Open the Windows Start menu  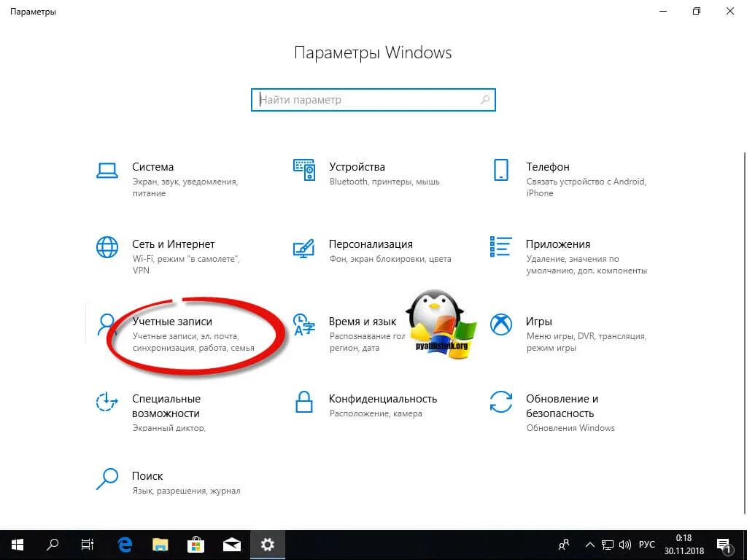[18, 545]
